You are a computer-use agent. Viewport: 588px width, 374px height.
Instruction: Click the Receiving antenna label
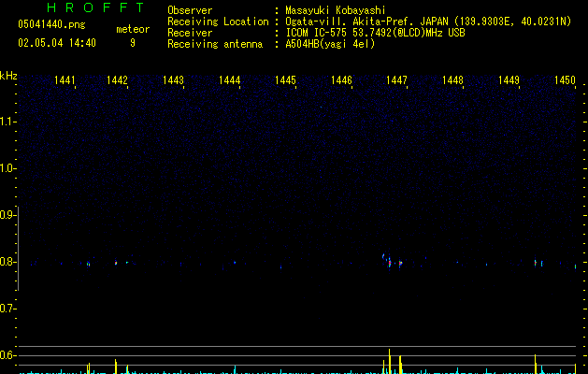[x=215, y=44]
